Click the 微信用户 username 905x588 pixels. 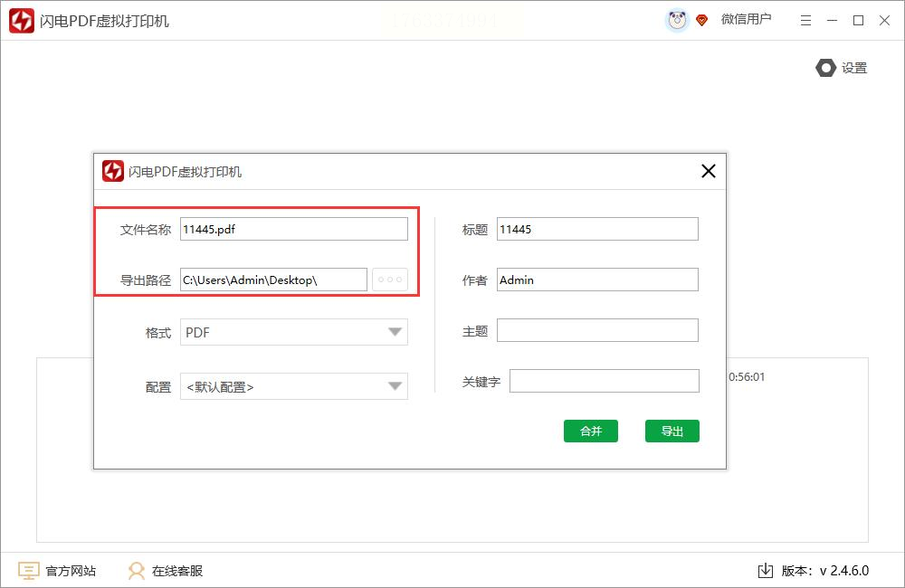click(746, 20)
